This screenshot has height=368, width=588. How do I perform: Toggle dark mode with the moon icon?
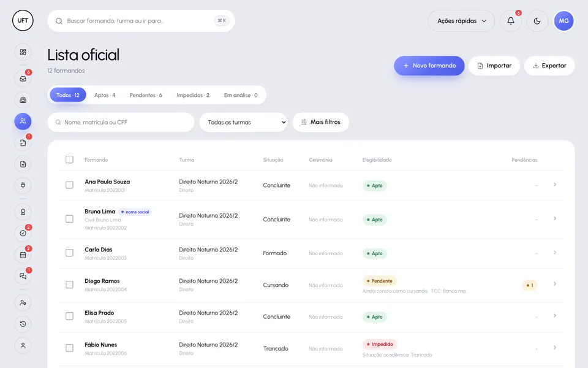point(537,21)
